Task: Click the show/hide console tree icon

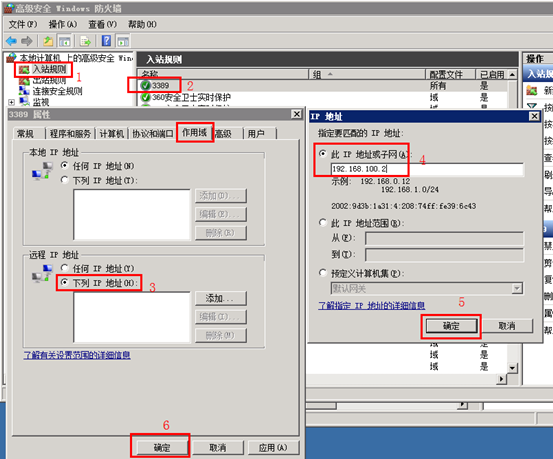Action: tap(65, 41)
